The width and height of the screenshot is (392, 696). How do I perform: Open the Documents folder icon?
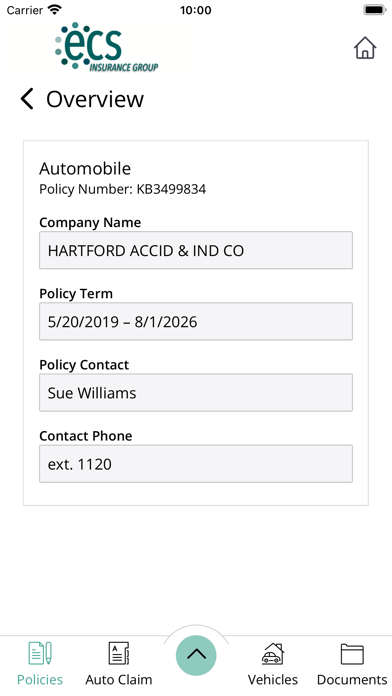coord(352,653)
